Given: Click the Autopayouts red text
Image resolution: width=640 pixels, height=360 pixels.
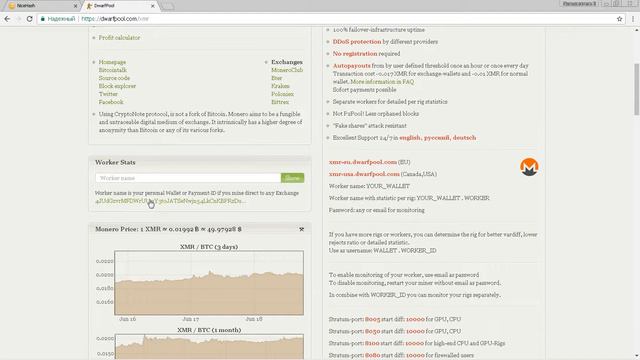Looking at the screenshot, I should tap(351, 66).
